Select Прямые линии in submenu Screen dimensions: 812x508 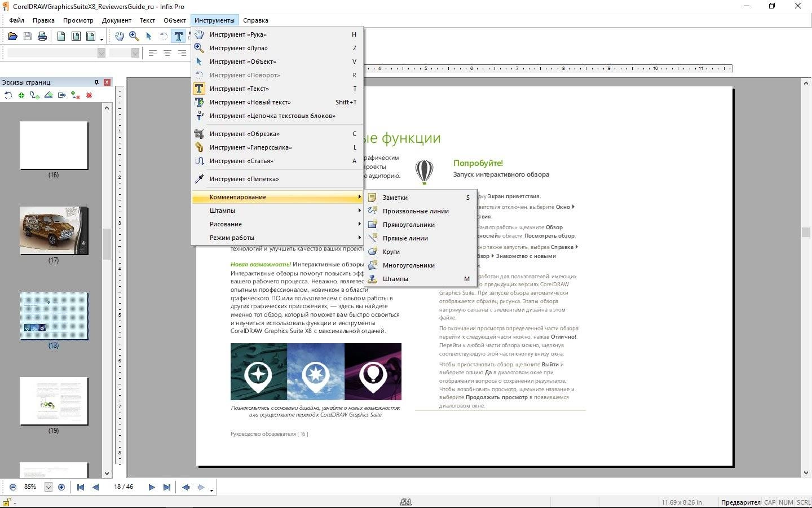click(x=421, y=238)
